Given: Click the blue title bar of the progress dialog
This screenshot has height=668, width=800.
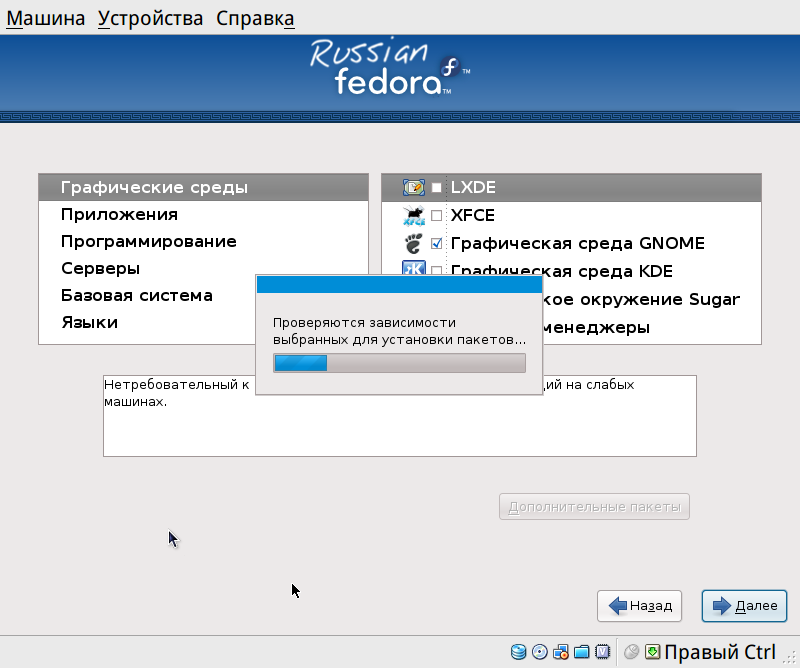Looking at the screenshot, I should pyautogui.click(x=399, y=285).
